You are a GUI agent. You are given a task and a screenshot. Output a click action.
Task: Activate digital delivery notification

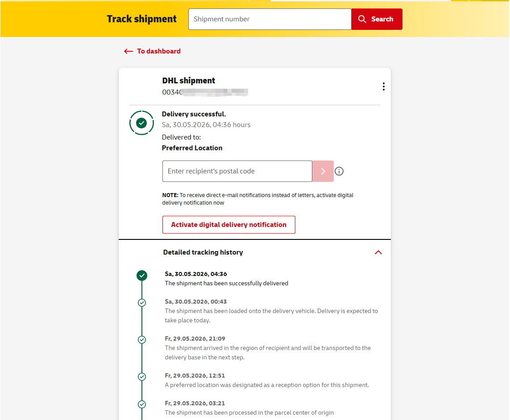coord(228,225)
